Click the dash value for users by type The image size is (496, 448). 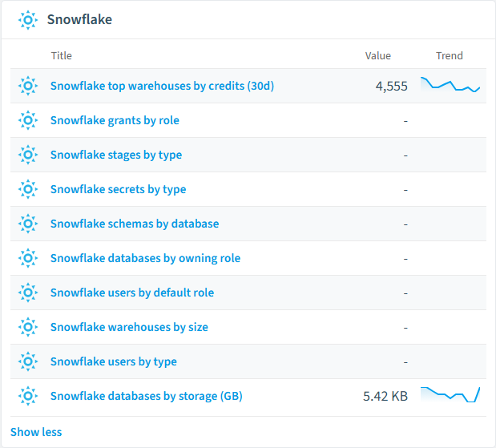click(405, 362)
